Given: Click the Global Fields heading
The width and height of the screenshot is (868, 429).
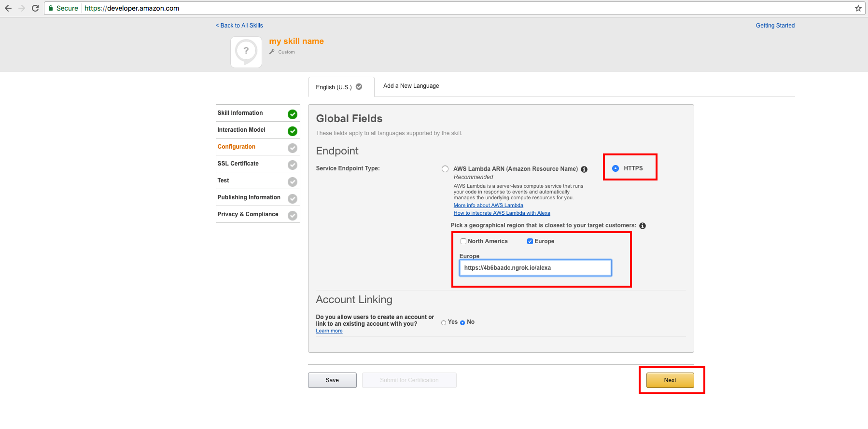Looking at the screenshot, I should click(349, 119).
